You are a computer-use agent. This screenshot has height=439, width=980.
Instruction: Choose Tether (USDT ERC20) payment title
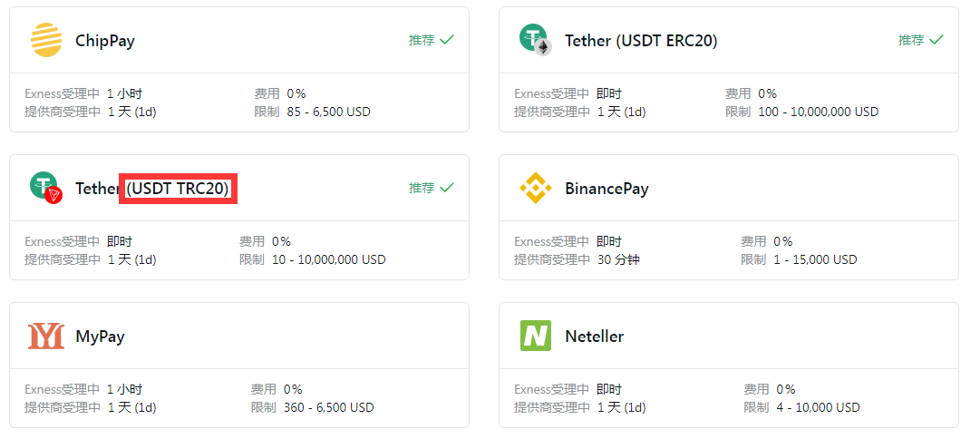point(641,41)
